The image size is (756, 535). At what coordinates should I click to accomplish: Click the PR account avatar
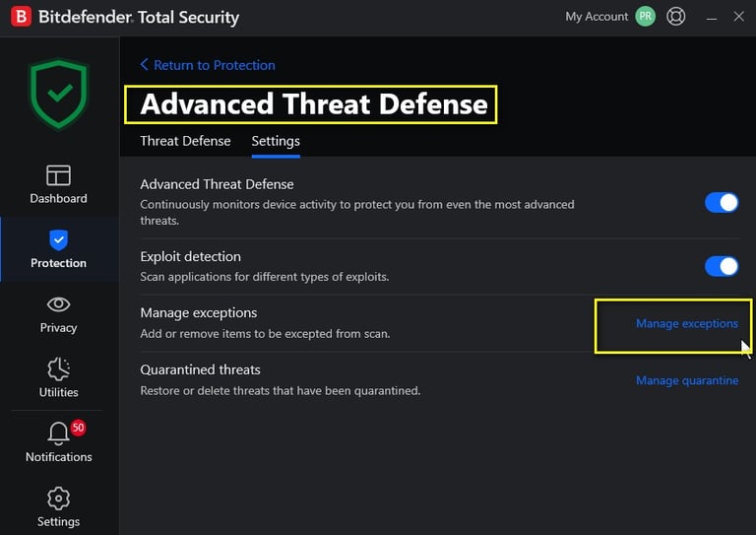[645, 17]
